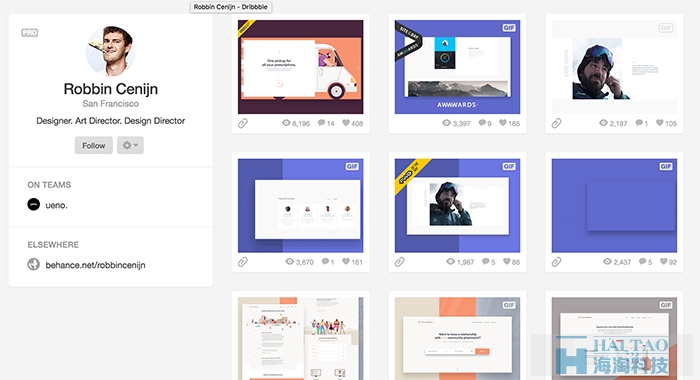The height and width of the screenshot is (380, 700).
Task: Click the comment icon with 5 comments beside 1,987 views
Action: coord(486,262)
